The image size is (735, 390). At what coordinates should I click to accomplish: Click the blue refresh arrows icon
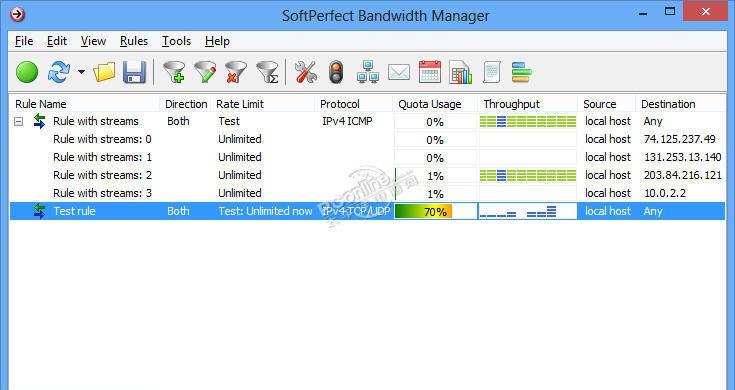[x=59, y=73]
